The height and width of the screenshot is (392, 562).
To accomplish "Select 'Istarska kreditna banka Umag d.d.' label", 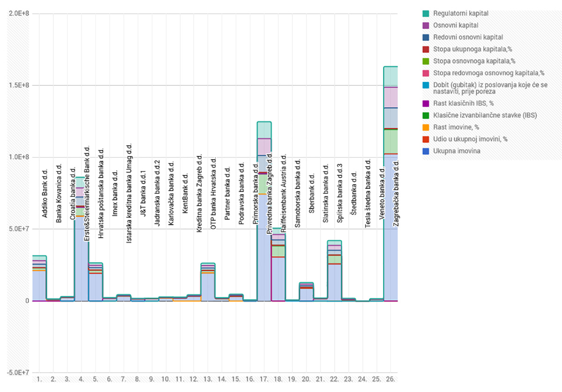I will click(x=129, y=193).
